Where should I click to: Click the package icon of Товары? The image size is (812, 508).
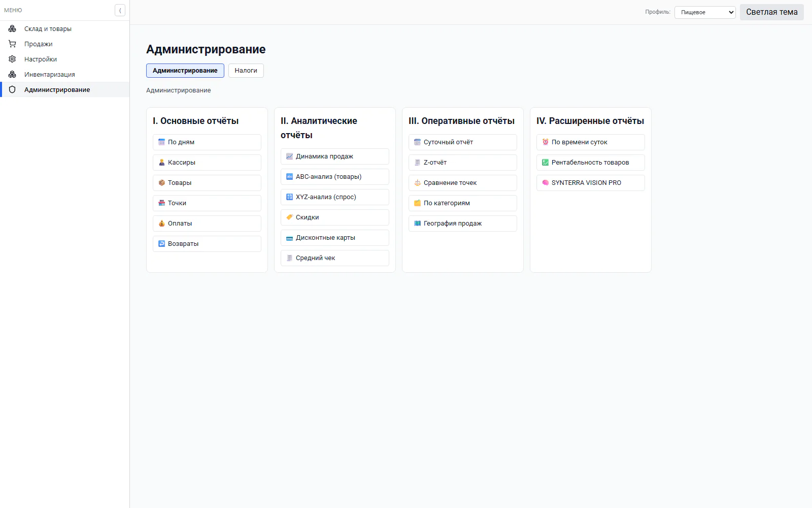162,183
